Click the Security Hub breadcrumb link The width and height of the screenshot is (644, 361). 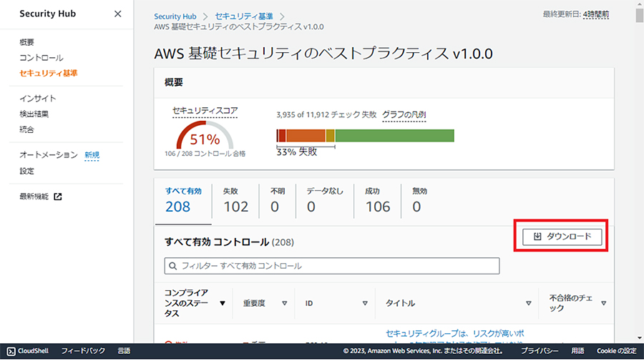click(x=175, y=16)
